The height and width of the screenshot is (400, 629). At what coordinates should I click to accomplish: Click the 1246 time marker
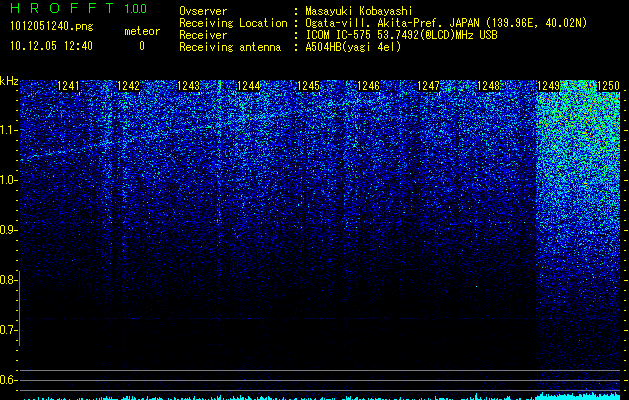[x=368, y=85]
